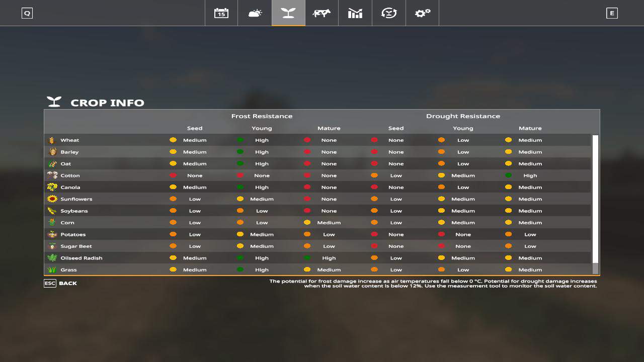This screenshot has width=644, height=362.
Task: Open the settings gears tab
Action: point(422,13)
